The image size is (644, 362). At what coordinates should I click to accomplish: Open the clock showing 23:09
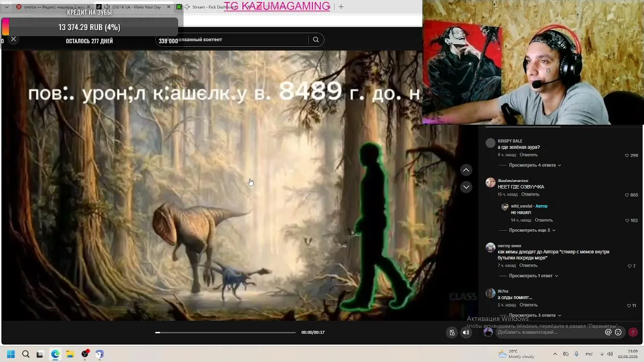tap(628, 354)
